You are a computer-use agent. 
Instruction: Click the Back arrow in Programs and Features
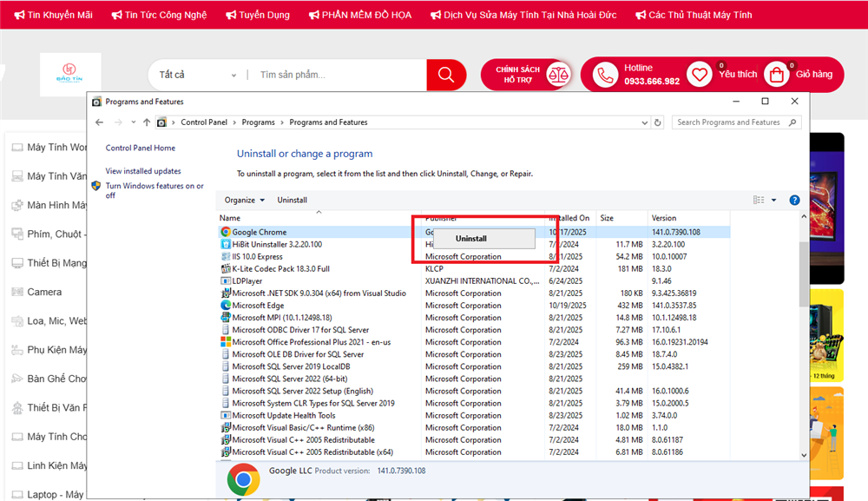pos(100,122)
